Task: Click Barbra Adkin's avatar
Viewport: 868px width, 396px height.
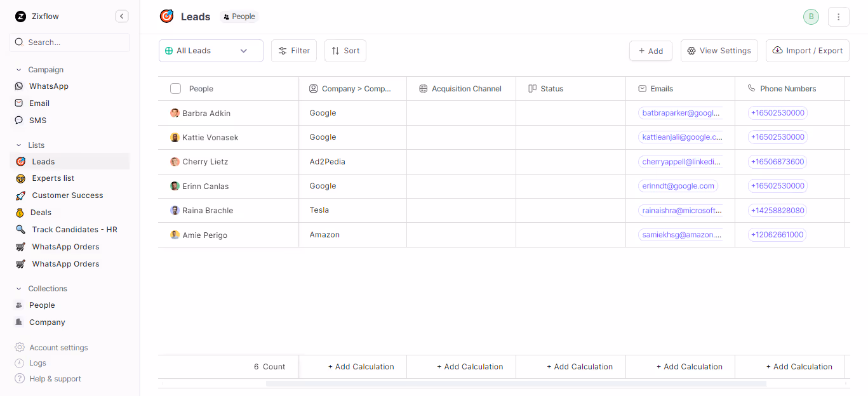Action: coord(175,113)
